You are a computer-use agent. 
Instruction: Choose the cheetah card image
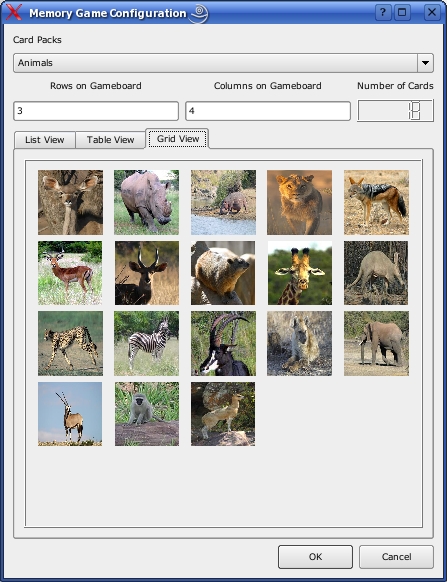71,343
